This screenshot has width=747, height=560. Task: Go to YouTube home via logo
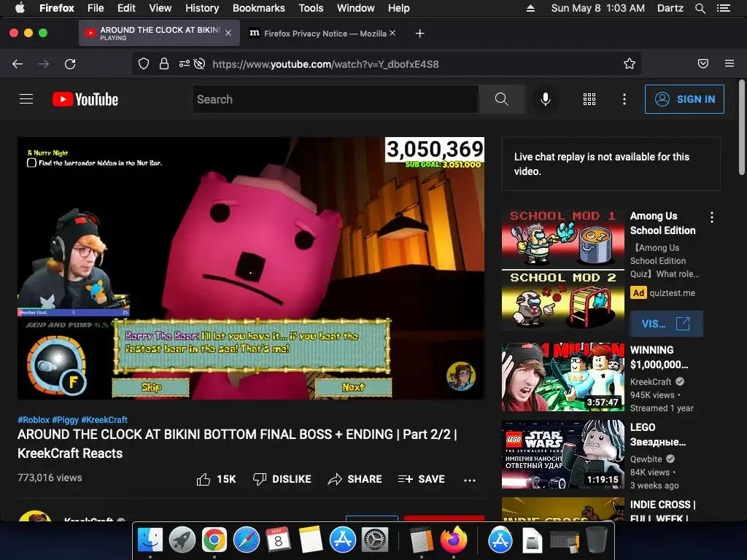[85, 99]
